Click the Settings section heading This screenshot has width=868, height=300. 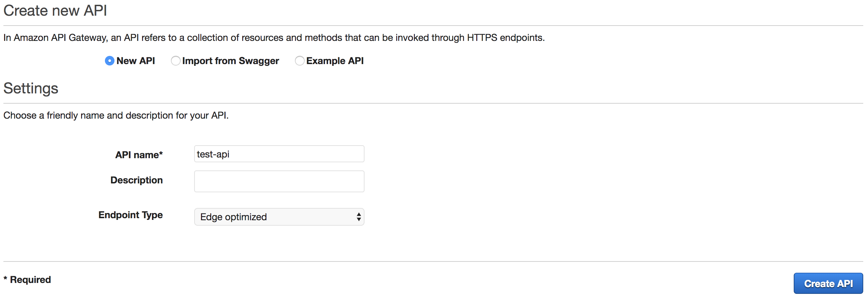pos(30,88)
